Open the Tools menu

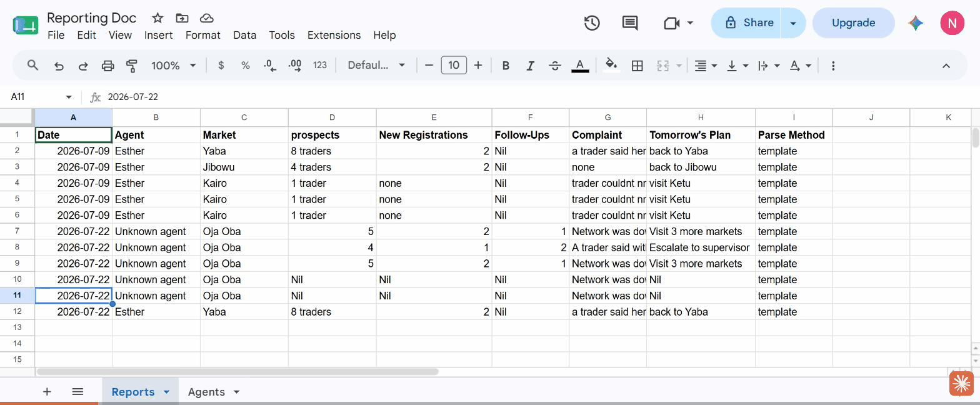[x=282, y=35]
